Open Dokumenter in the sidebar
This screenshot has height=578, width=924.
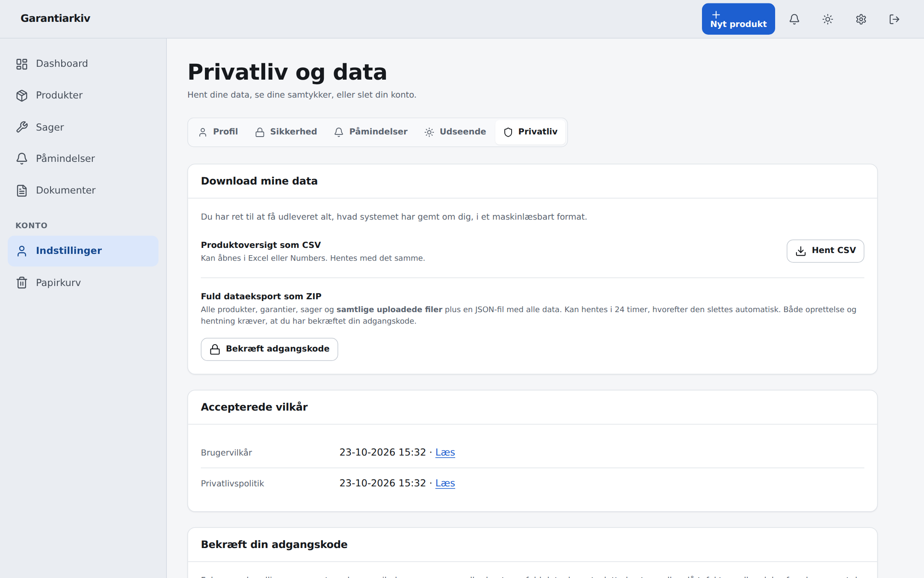83,191
